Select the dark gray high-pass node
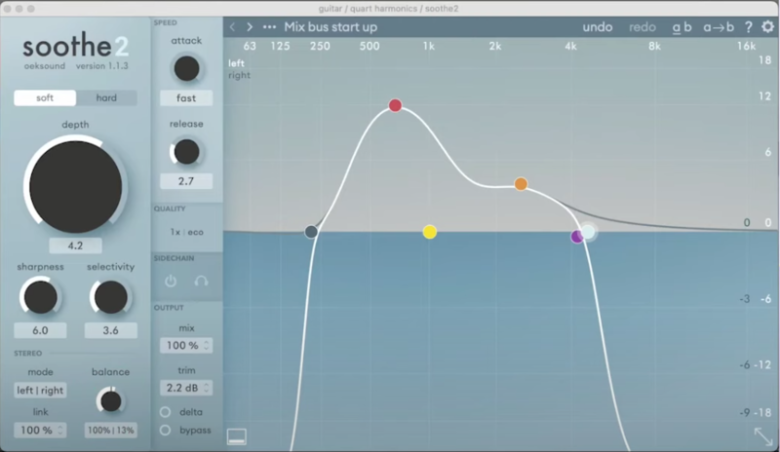Image resolution: width=780 pixels, height=452 pixels. click(x=311, y=231)
